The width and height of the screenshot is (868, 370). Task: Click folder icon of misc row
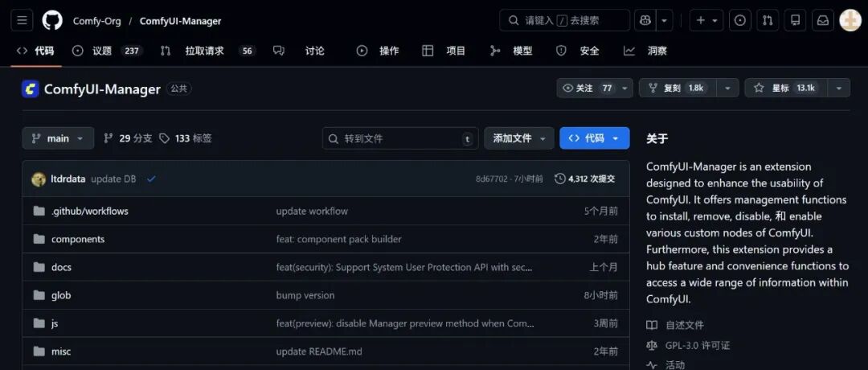click(x=39, y=351)
